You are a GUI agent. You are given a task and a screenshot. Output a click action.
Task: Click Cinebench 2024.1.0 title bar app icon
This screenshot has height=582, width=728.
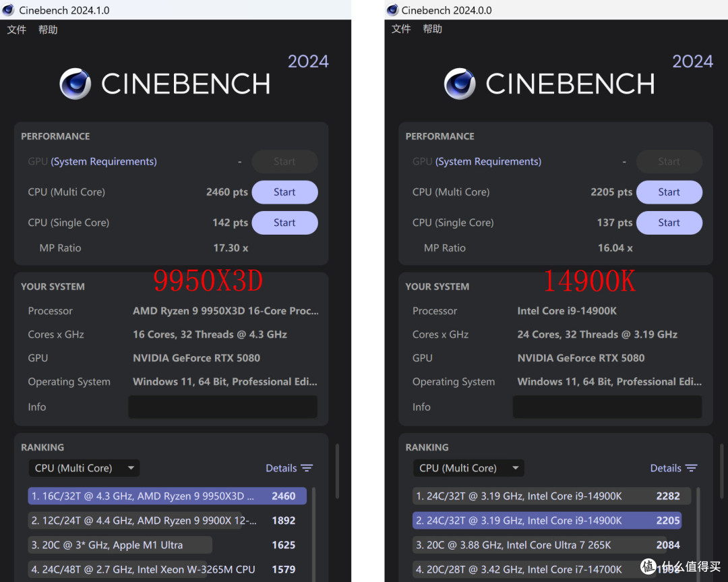coord(8,9)
